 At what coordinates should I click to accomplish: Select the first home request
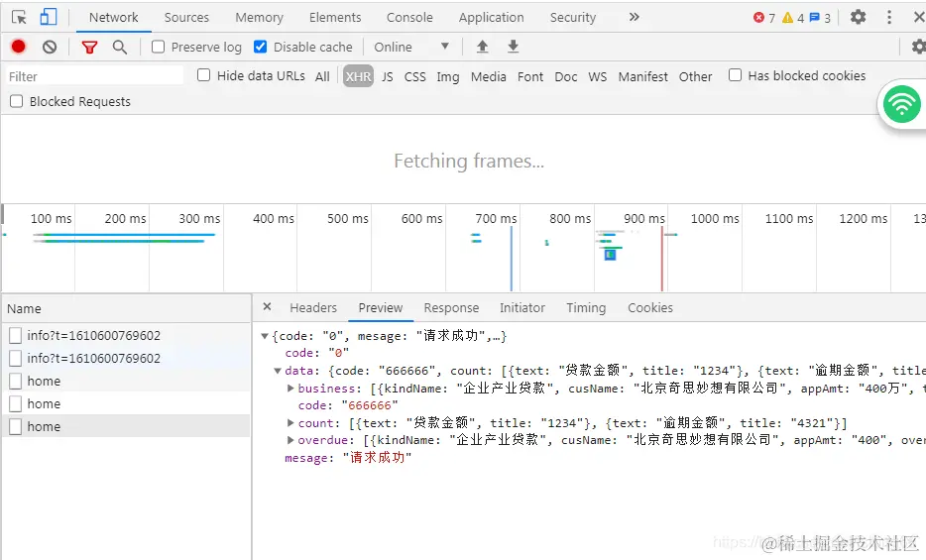(x=126, y=382)
